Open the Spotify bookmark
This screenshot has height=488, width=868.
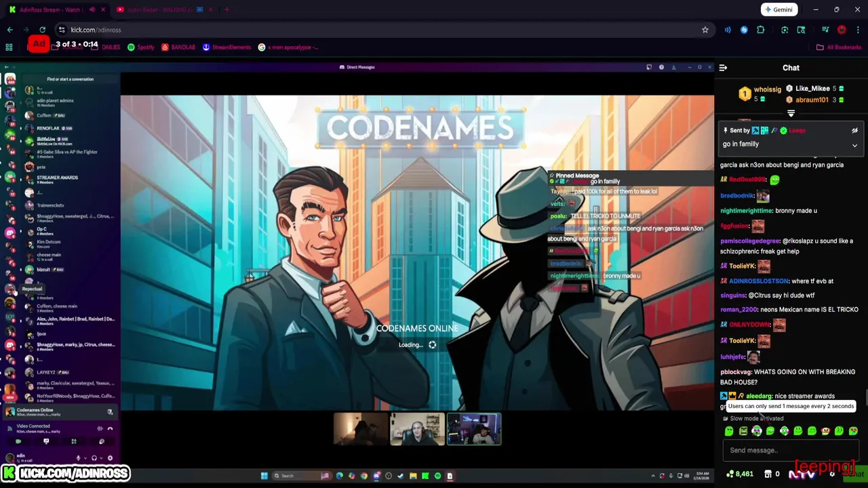tap(141, 47)
